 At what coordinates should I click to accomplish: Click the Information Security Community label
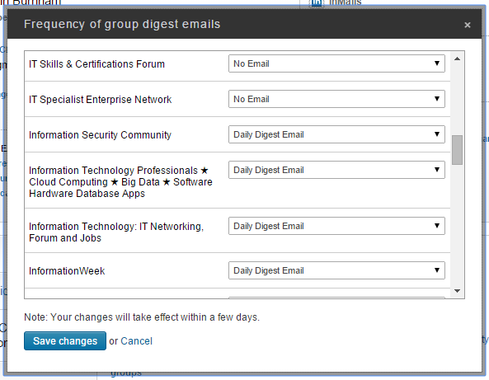(x=100, y=135)
